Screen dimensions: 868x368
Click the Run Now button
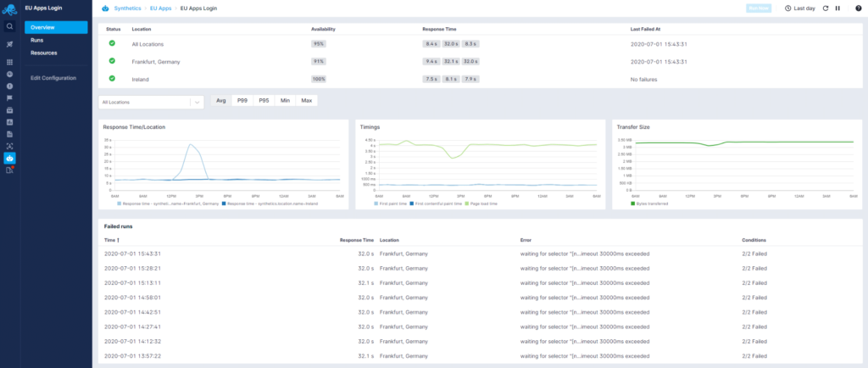point(757,8)
